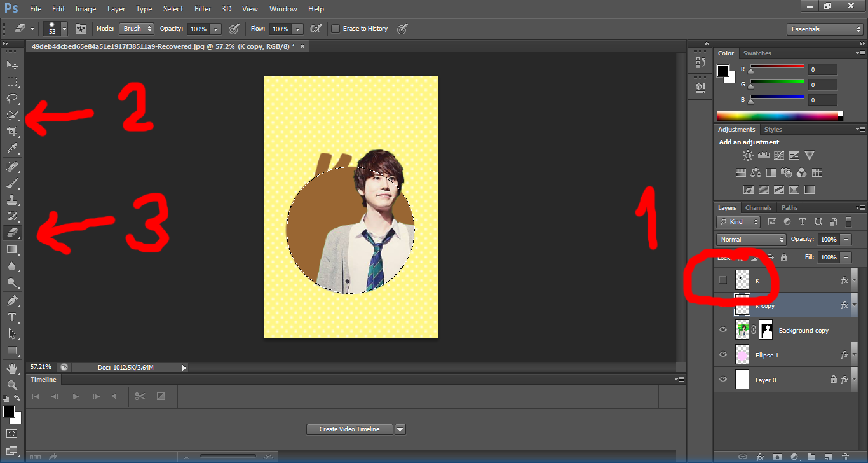Open the Essentials workspace dropdown

[824, 29]
